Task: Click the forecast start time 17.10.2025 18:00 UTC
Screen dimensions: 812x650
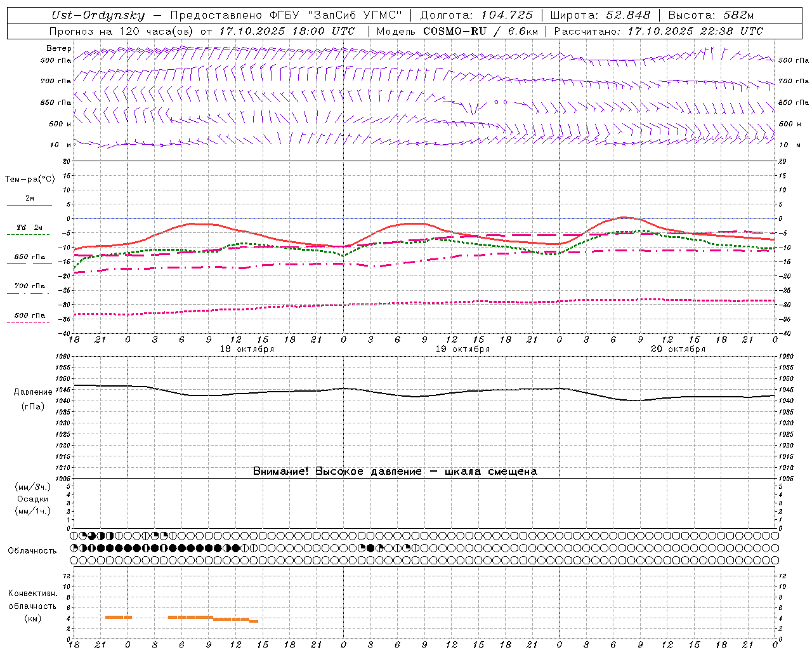Action: pos(287,31)
